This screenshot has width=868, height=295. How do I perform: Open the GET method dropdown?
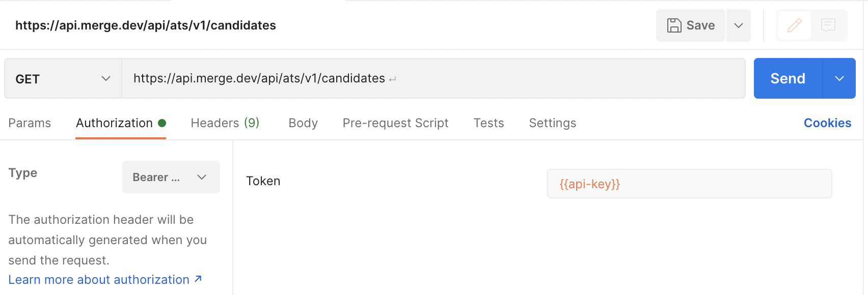click(x=63, y=79)
